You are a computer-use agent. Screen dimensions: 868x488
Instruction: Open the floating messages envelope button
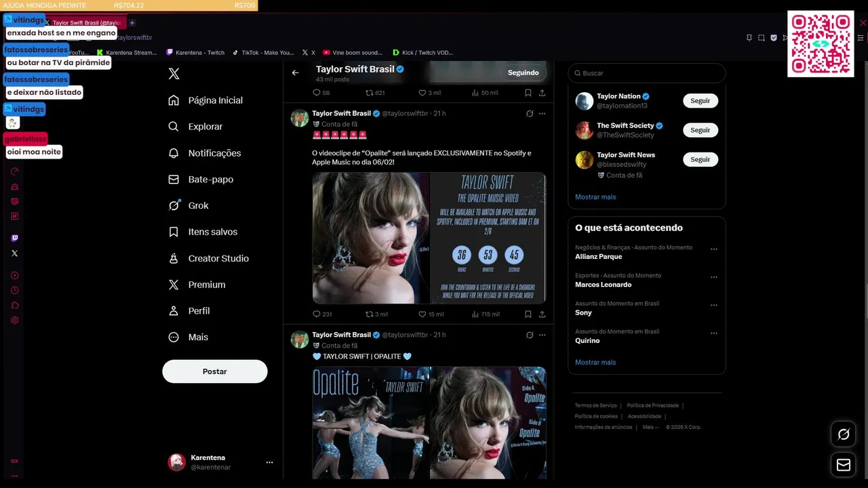[844, 465]
